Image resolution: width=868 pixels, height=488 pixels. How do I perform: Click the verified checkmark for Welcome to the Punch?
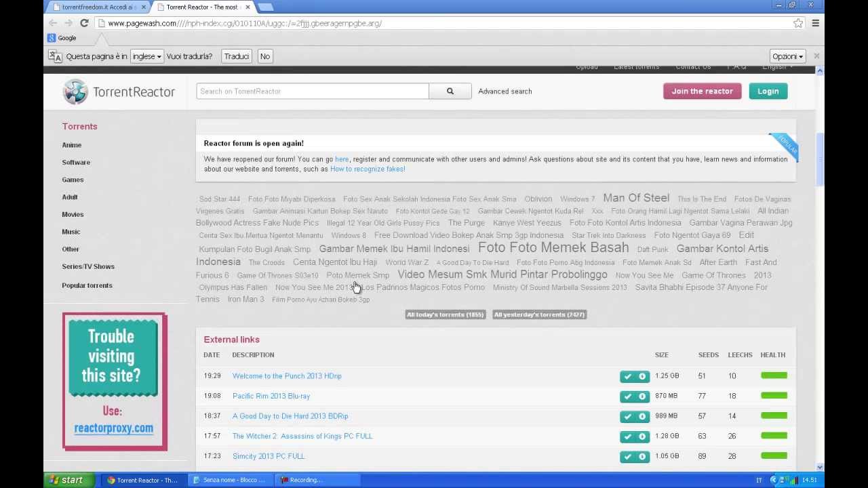coord(627,376)
